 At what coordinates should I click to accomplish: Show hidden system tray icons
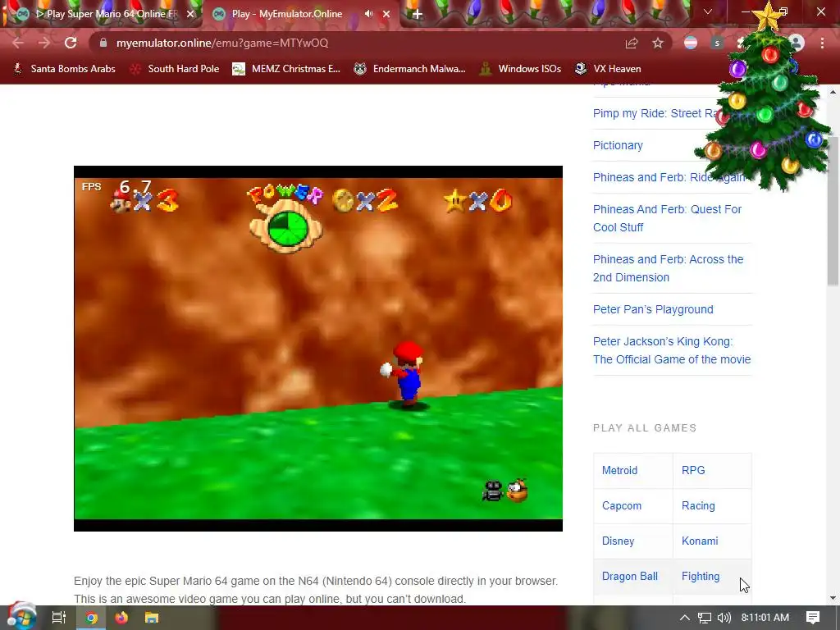point(685,618)
